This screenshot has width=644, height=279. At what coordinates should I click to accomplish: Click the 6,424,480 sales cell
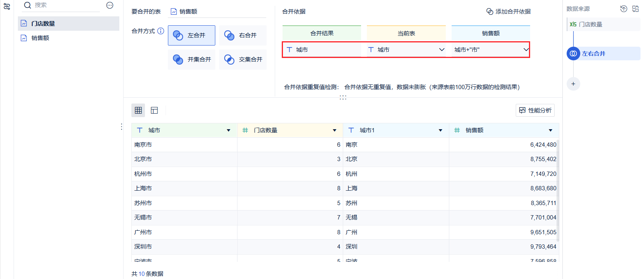coord(504,145)
